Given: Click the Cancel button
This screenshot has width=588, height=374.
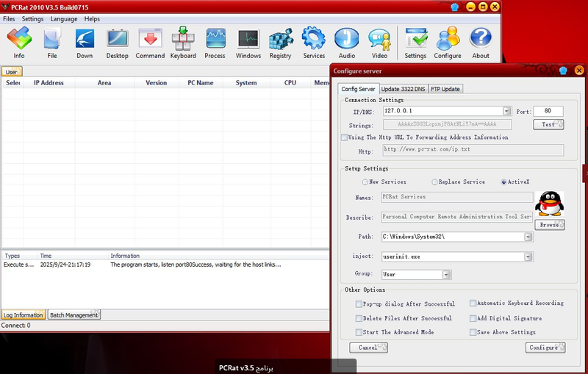Looking at the screenshot, I should pos(368,348).
